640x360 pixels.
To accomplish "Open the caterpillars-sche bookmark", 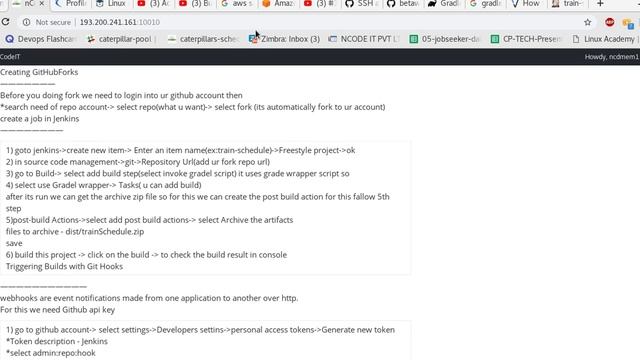I will [x=203, y=39].
